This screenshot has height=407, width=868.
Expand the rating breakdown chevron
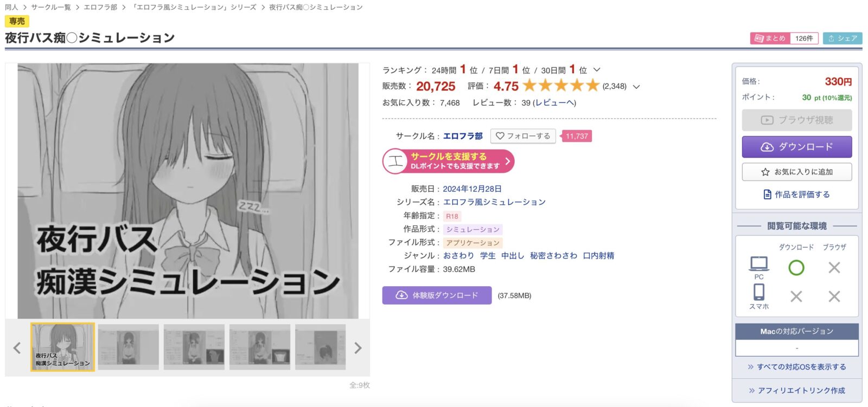coord(636,86)
